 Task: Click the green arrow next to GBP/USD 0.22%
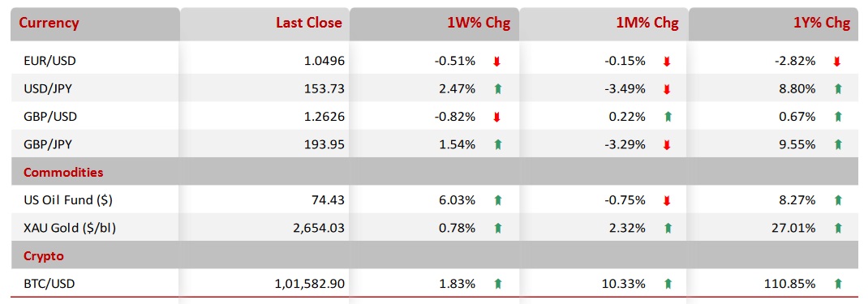(668, 117)
